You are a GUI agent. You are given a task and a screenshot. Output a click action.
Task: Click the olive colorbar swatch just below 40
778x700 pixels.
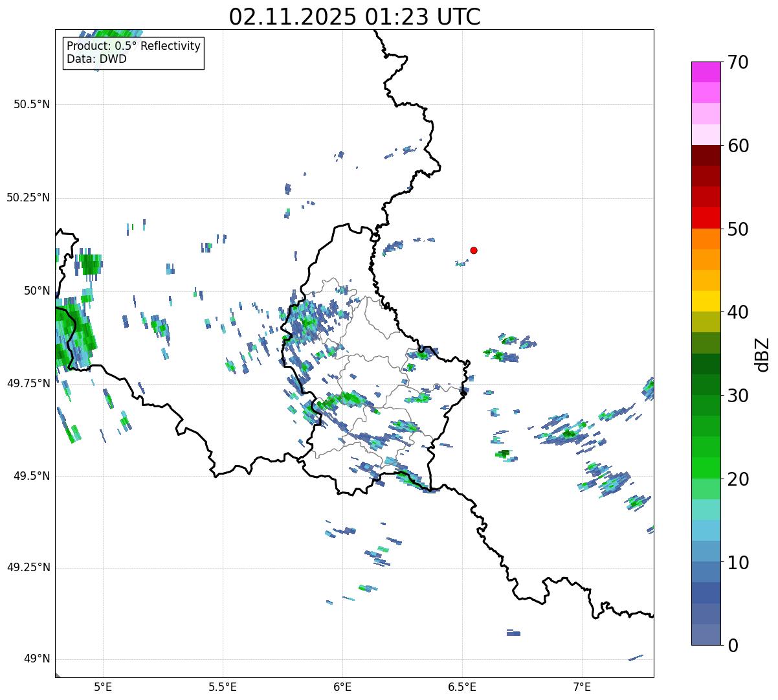tap(706, 322)
